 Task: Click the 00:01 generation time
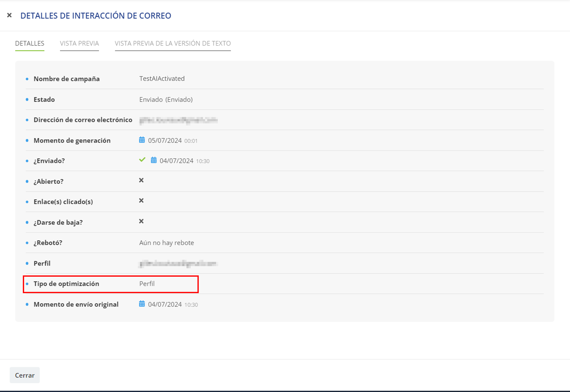pyautogui.click(x=191, y=141)
